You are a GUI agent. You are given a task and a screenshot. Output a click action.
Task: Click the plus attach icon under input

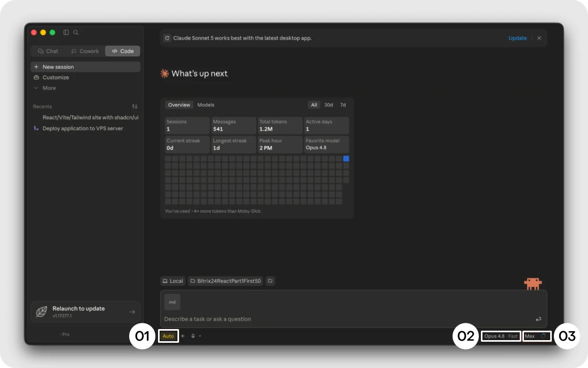point(183,336)
